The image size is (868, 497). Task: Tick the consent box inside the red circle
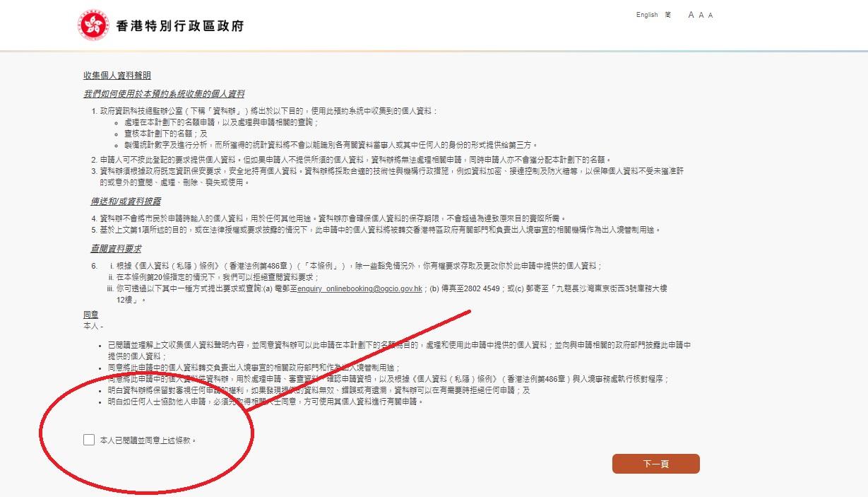[x=88, y=440]
